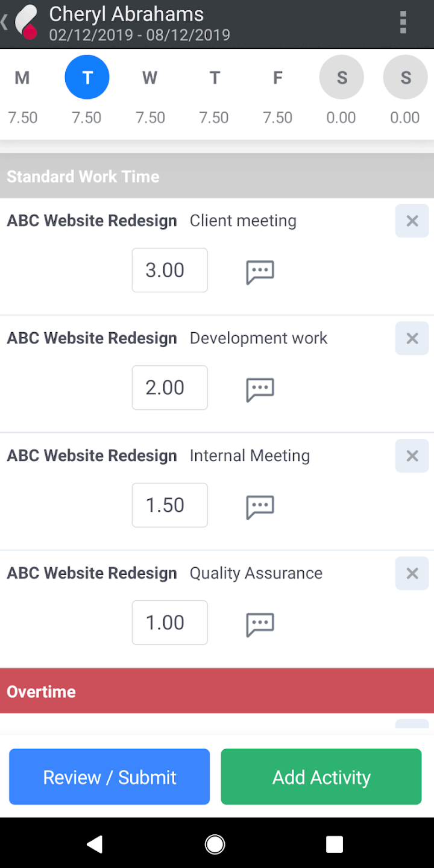Screen dimensions: 434x868
Task: Delete the Internal Meeting activity row
Action: 412,456
